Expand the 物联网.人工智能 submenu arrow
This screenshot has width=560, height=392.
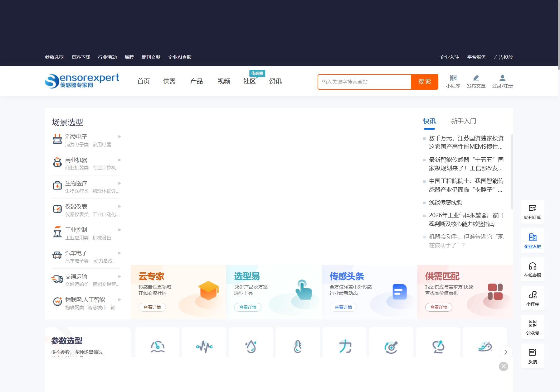pyautogui.click(x=119, y=299)
